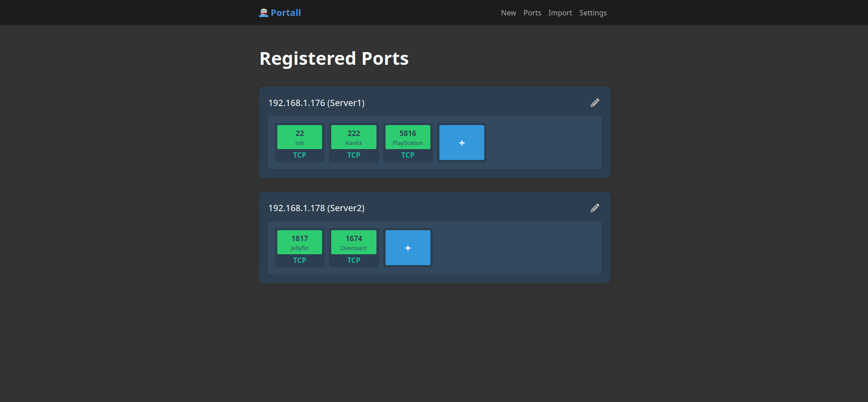
Task: Click the 192.168.1.178 (Server2) title
Action: (316, 208)
